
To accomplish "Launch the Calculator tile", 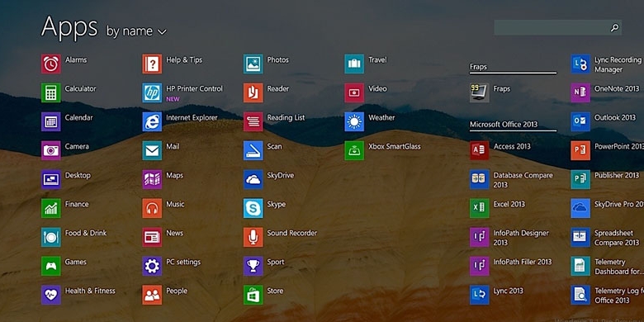I will tap(51, 92).
